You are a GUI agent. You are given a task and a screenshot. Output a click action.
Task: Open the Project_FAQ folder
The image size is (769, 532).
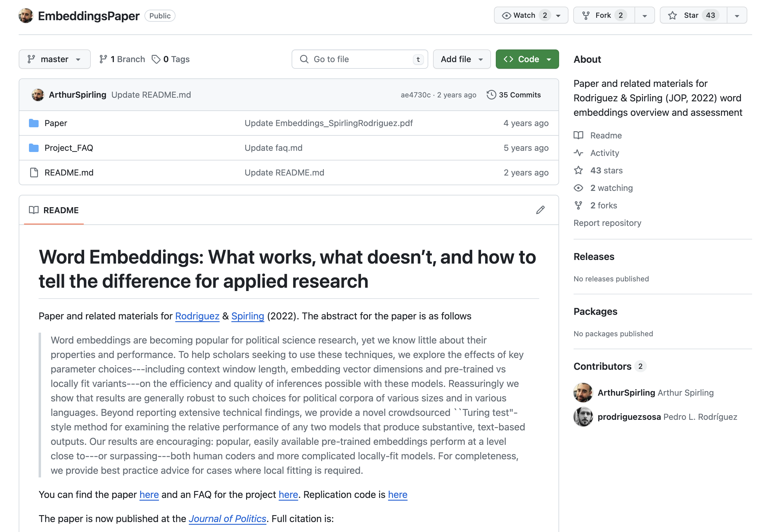click(x=69, y=148)
